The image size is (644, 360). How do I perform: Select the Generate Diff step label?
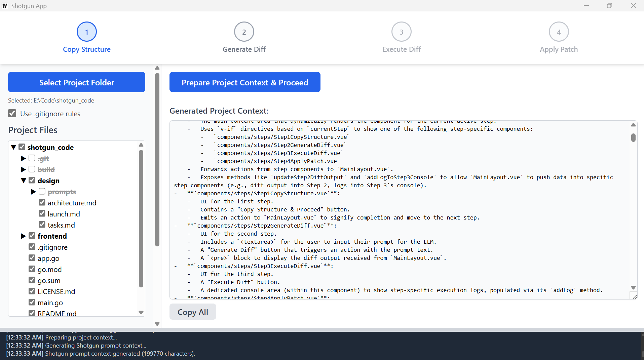click(x=244, y=49)
